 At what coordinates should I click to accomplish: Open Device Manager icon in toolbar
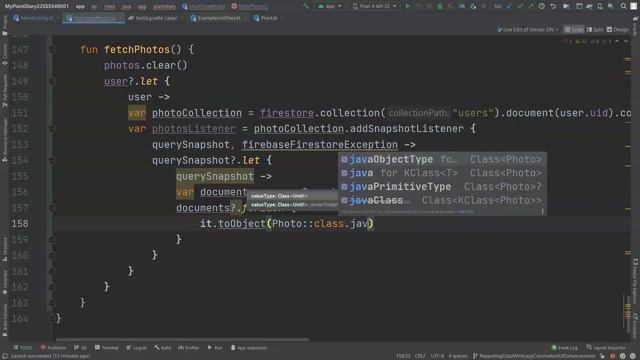600,6
